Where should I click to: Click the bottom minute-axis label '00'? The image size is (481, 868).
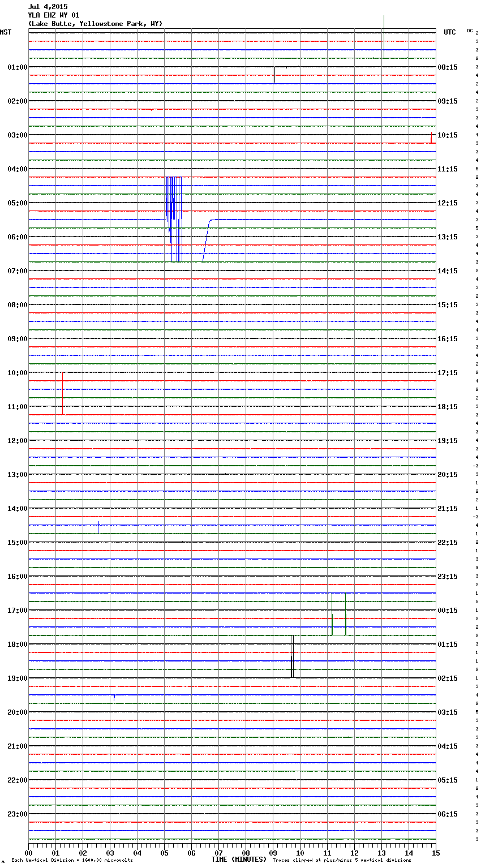pos(28,853)
